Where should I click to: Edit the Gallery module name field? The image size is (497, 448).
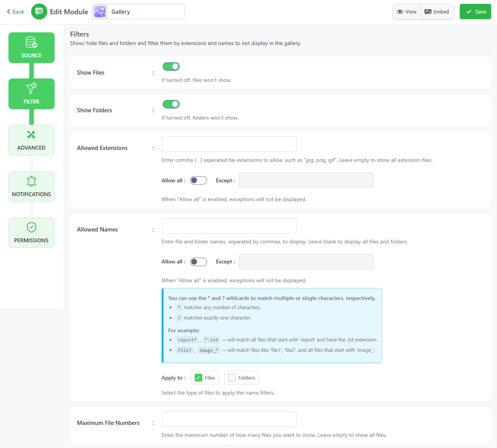pyautogui.click(x=146, y=12)
